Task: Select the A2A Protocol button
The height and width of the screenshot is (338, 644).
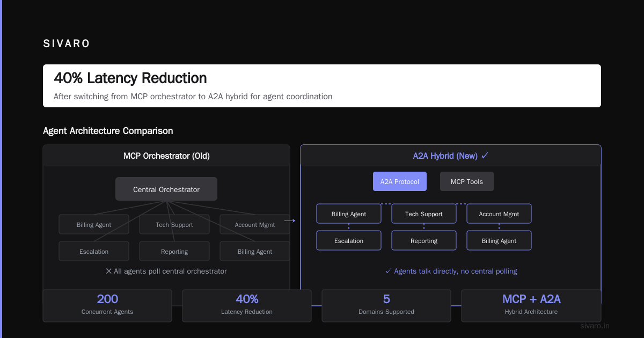Action: point(400,181)
